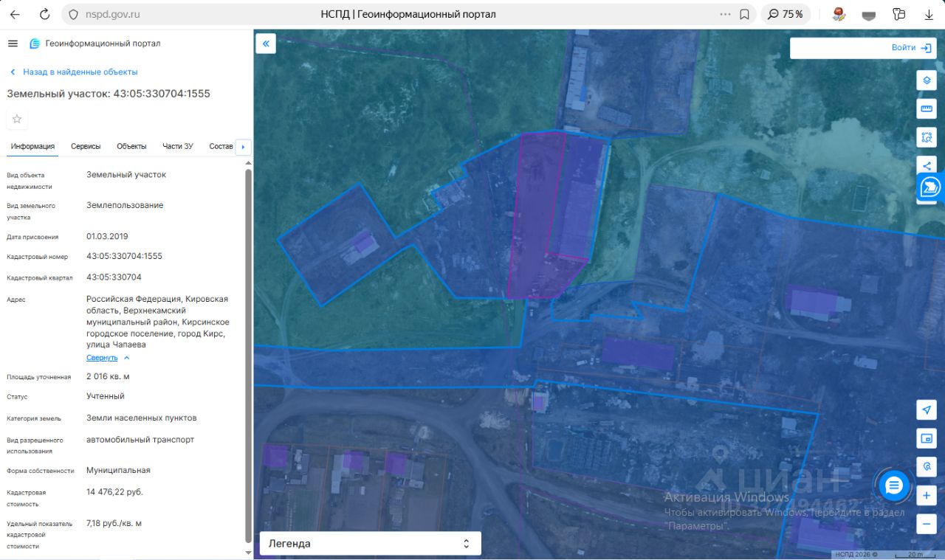Zoom out on the map
This screenshot has height=560, width=945.
[x=927, y=523]
